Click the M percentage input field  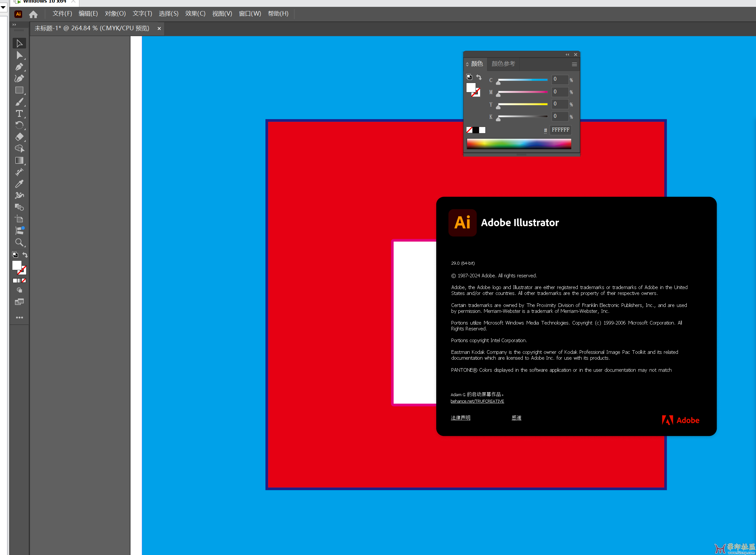pos(560,92)
